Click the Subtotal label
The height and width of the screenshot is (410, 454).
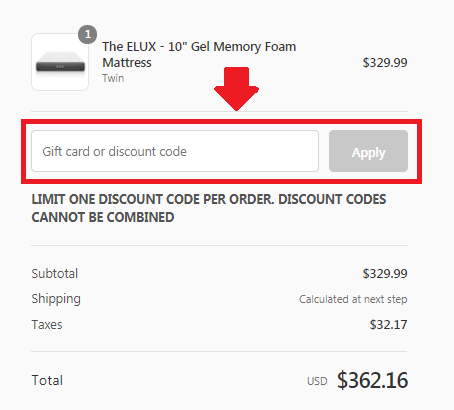55,274
